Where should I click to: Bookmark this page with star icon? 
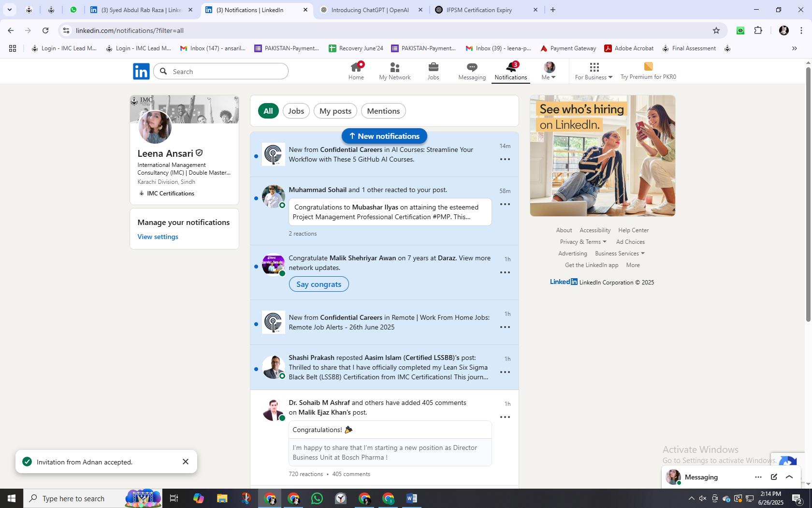[716, 30]
